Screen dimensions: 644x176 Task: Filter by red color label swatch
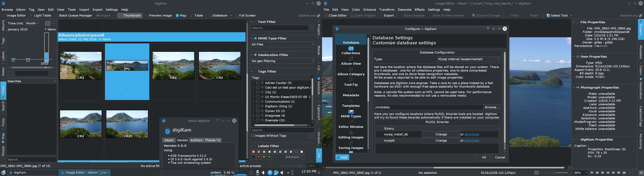pyautogui.click(x=259, y=152)
